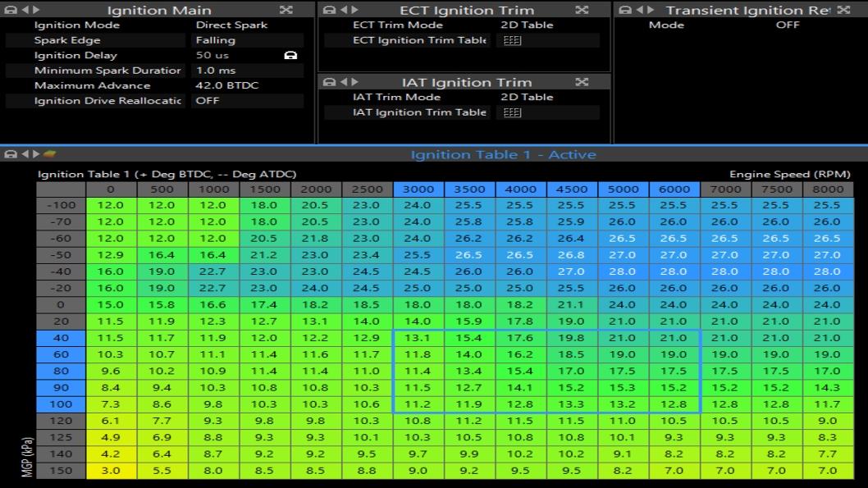The image size is (868, 488).
Task: Open the ECT Ignition Trim Table grid icon
Action: pyautogui.click(x=512, y=40)
